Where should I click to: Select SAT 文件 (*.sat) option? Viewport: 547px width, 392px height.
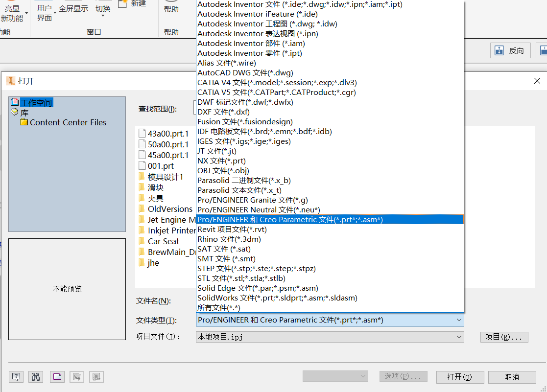click(330, 249)
